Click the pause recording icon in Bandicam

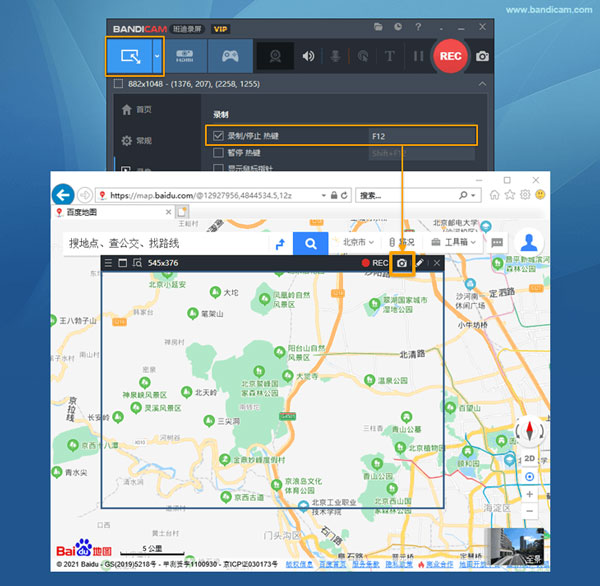(419, 56)
